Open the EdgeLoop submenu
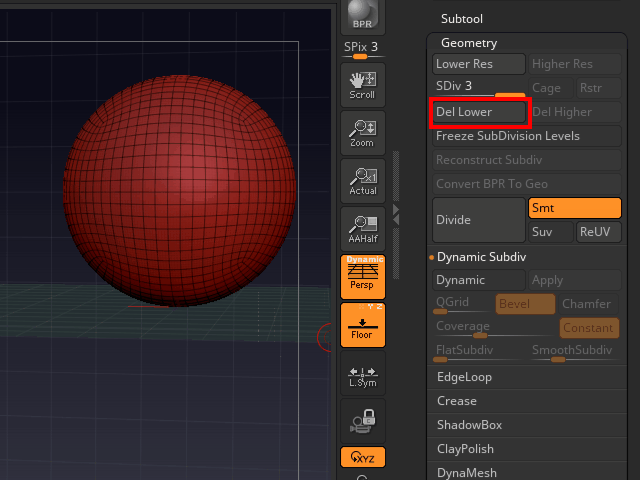640x480 pixels. [464, 377]
